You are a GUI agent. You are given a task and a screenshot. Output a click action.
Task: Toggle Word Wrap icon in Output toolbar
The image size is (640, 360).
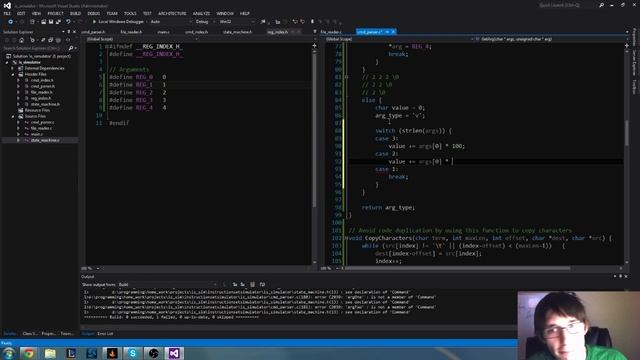tap(262, 284)
